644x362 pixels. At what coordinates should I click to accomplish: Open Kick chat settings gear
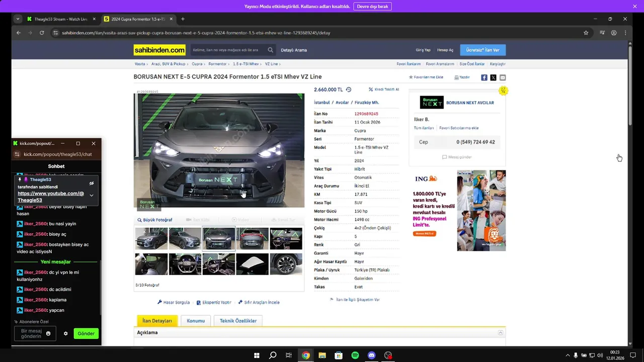65,333
